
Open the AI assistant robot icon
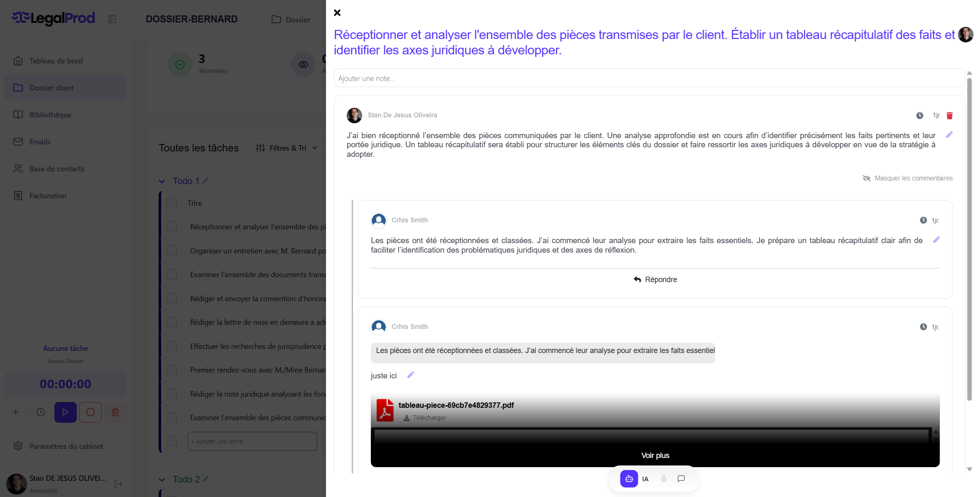629,478
